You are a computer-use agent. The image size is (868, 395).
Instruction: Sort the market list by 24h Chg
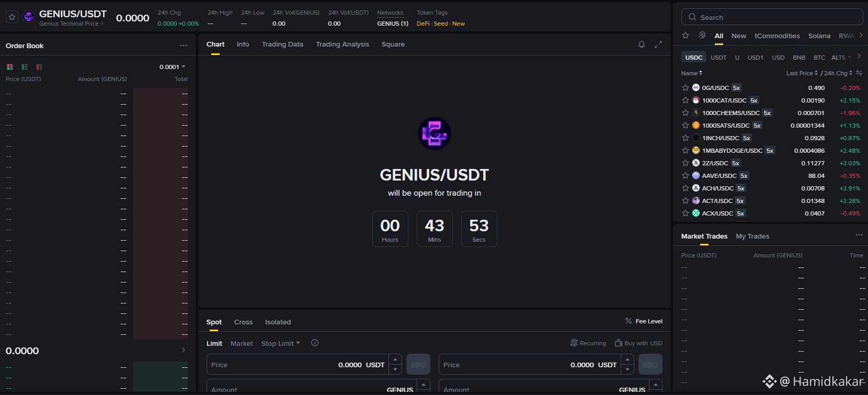[838, 73]
